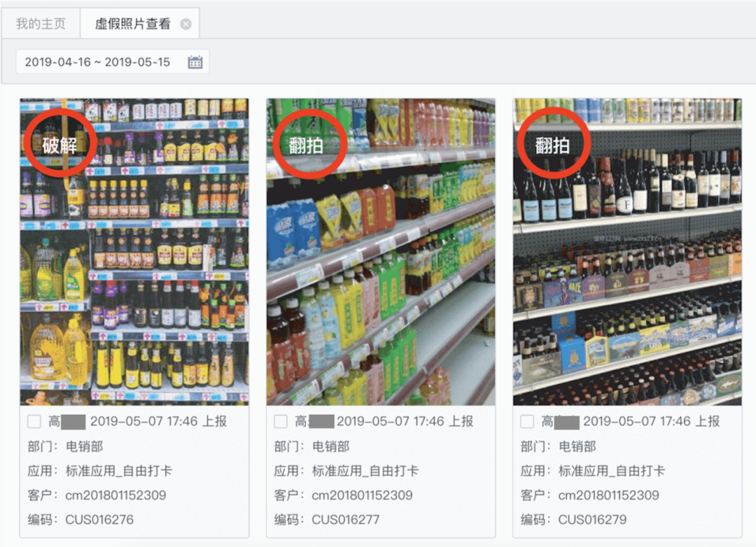Click customer code CUS016276
The image size is (756, 547).
99,520
